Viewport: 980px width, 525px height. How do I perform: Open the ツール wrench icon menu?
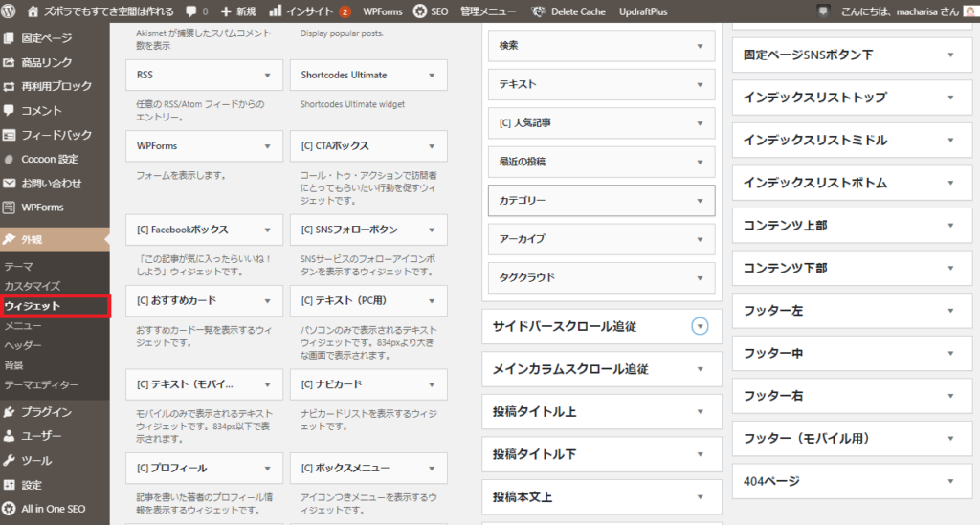9,460
